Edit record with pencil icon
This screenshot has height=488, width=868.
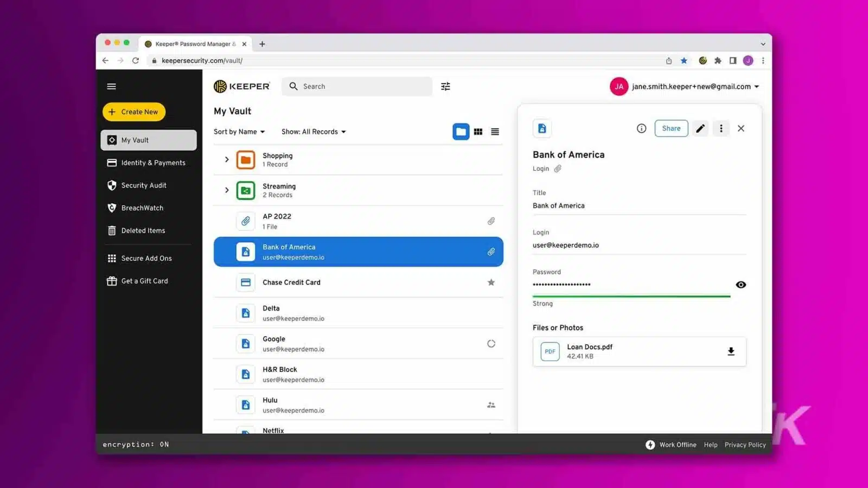tap(700, 129)
